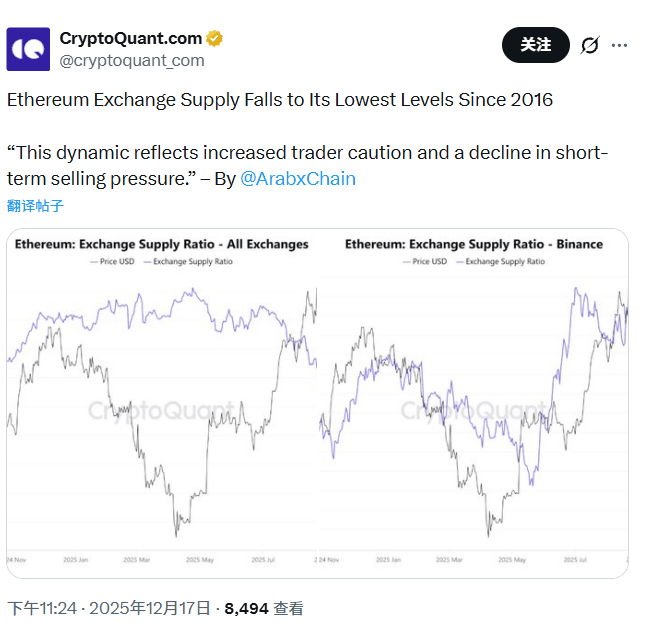Open the Binance supply ratio chart image

pyautogui.click(x=473, y=400)
